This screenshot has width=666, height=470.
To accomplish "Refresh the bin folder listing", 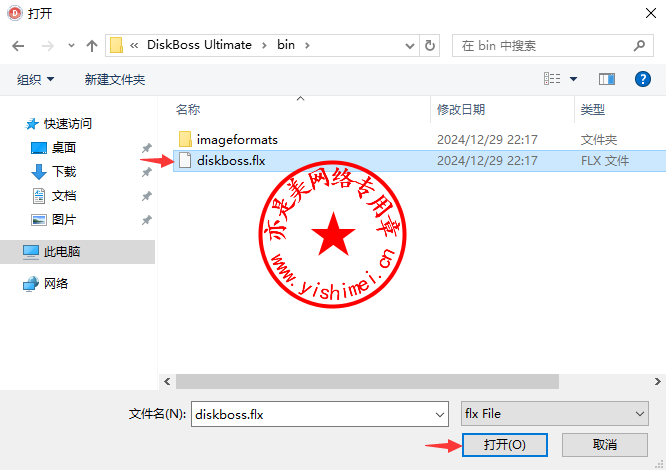I will pos(429,45).
